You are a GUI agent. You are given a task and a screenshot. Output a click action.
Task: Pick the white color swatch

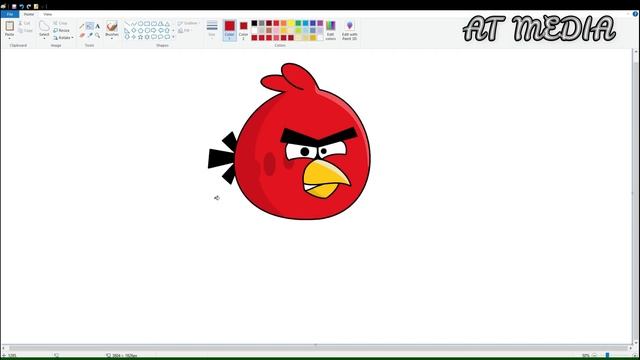coord(254,30)
